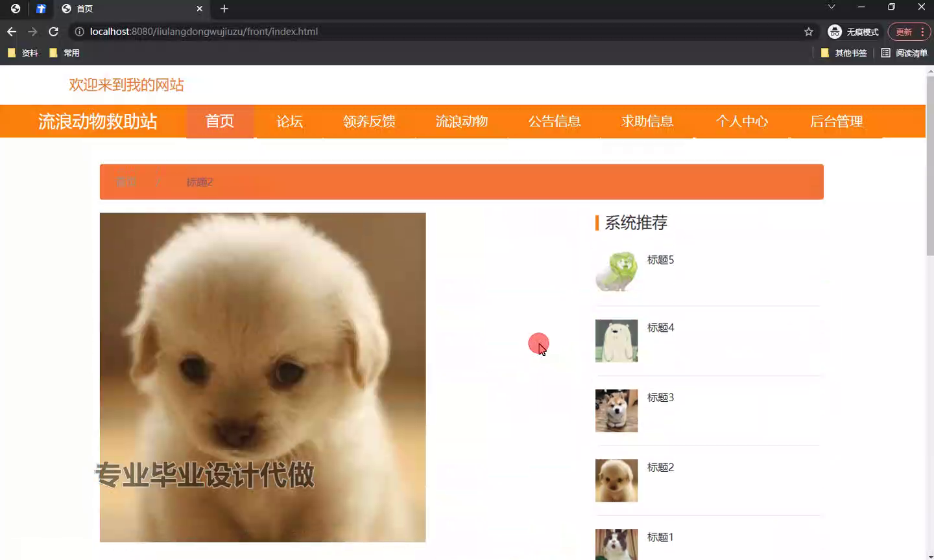
Task: Click the 标题5 recommendation title
Action: (660, 260)
